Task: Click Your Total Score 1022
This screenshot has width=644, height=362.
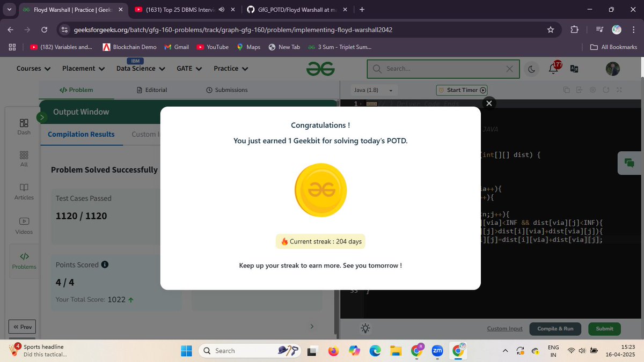Action: point(94,300)
